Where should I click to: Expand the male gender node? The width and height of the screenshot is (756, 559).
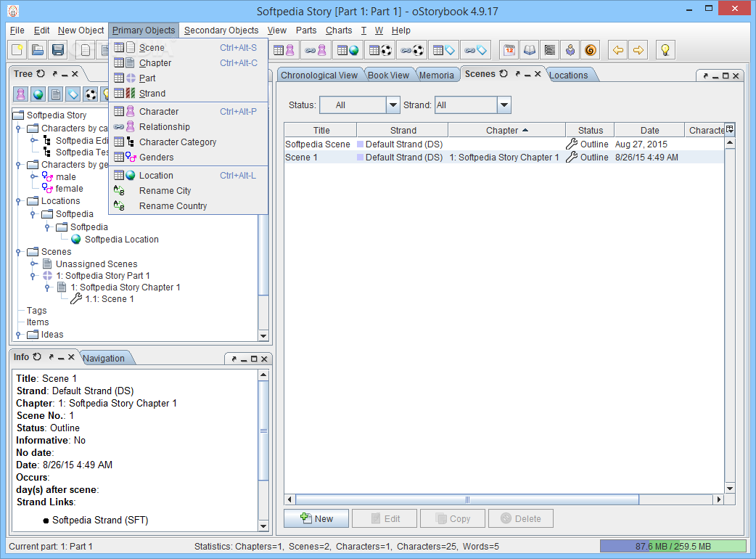pyautogui.click(x=33, y=176)
